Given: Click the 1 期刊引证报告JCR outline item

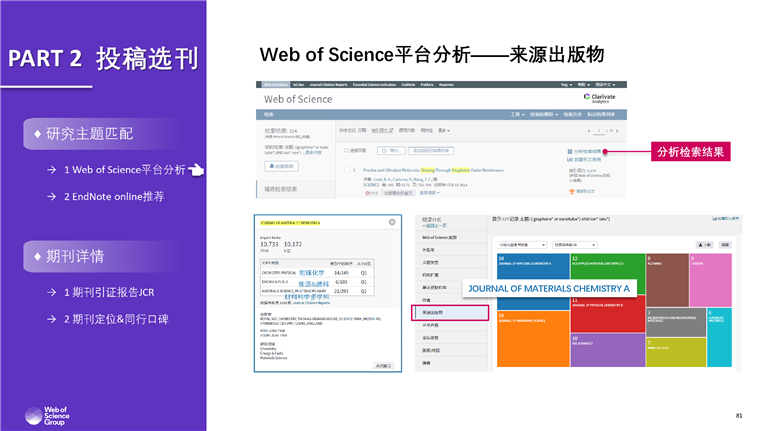Looking at the screenshot, I should pos(109,292).
